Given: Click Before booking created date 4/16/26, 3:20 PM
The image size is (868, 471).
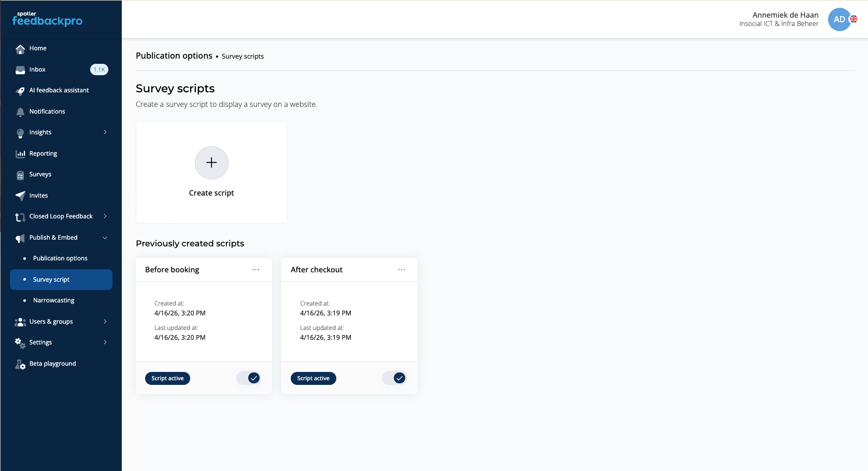Looking at the screenshot, I should click(x=180, y=313).
